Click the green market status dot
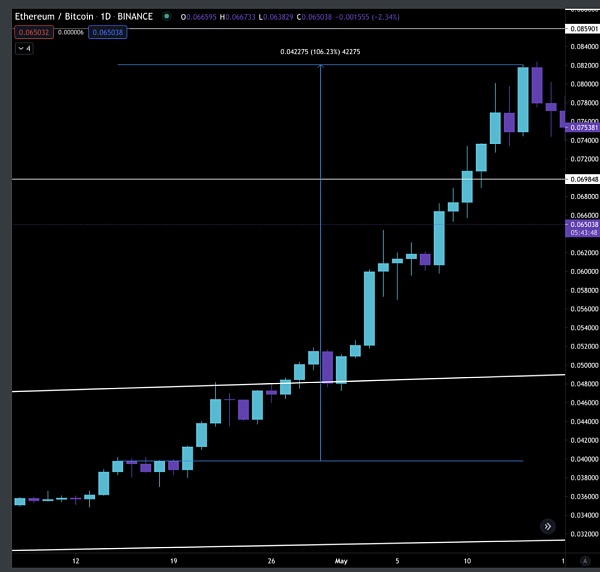Viewport: 600px width, 572px height. pos(164,15)
